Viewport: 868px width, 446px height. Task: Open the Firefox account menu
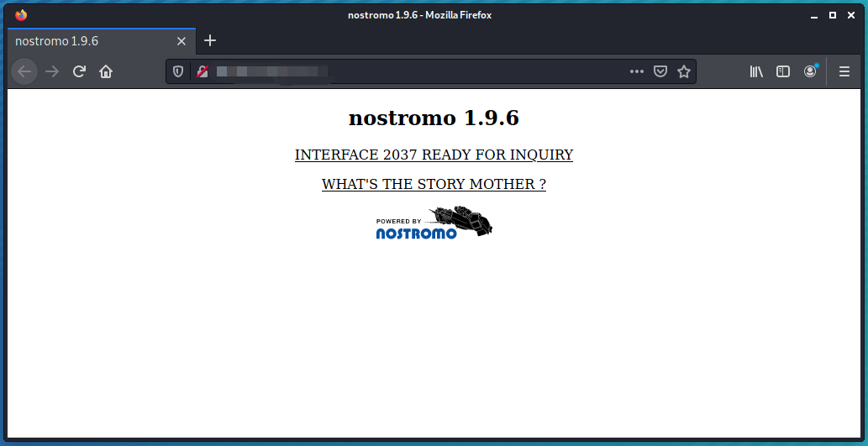(810, 71)
